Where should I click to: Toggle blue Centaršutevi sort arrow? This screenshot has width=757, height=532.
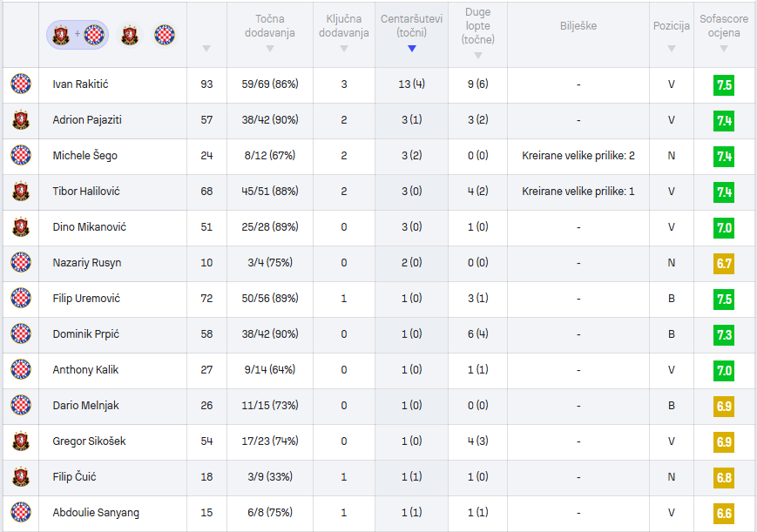(412, 49)
